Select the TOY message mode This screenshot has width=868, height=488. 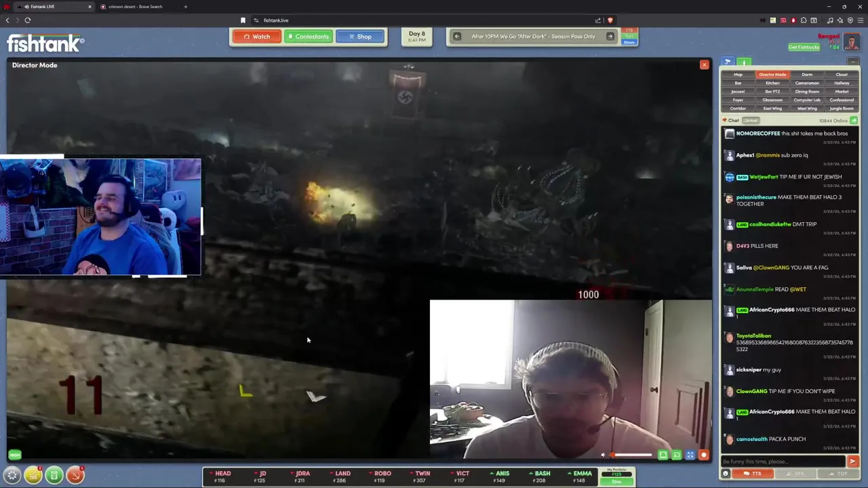click(x=837, y=474)
